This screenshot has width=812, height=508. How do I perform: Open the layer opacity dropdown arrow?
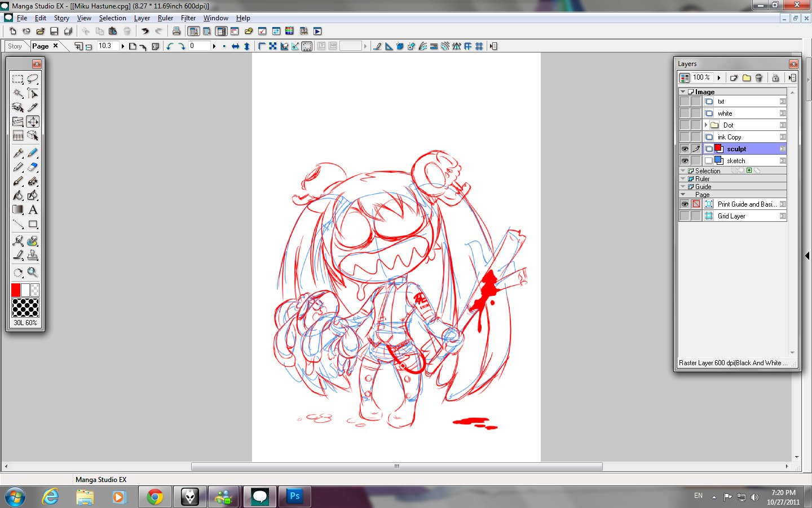coord(719,78)
